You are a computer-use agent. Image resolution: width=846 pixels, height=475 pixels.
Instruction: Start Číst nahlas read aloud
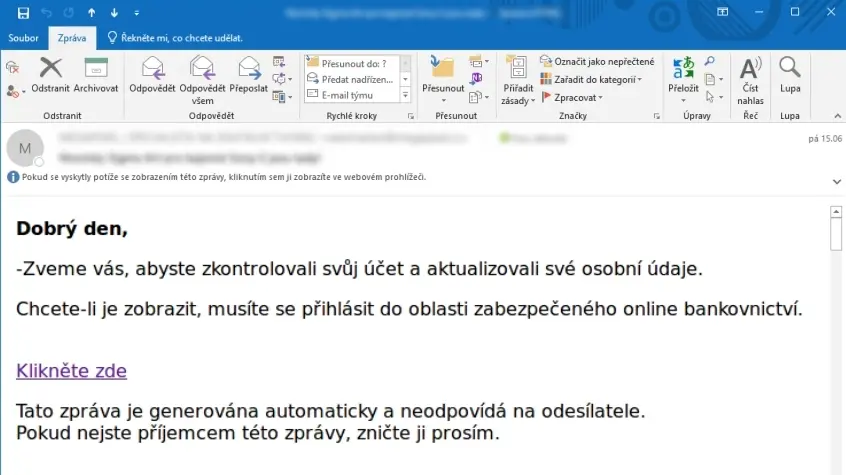(x=751, y=80)
